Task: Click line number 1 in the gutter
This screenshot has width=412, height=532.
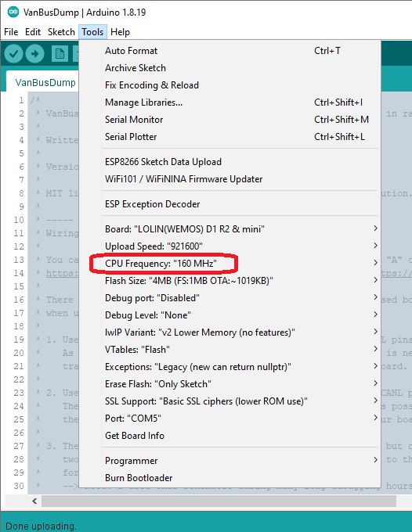Action: pos(21,100)
